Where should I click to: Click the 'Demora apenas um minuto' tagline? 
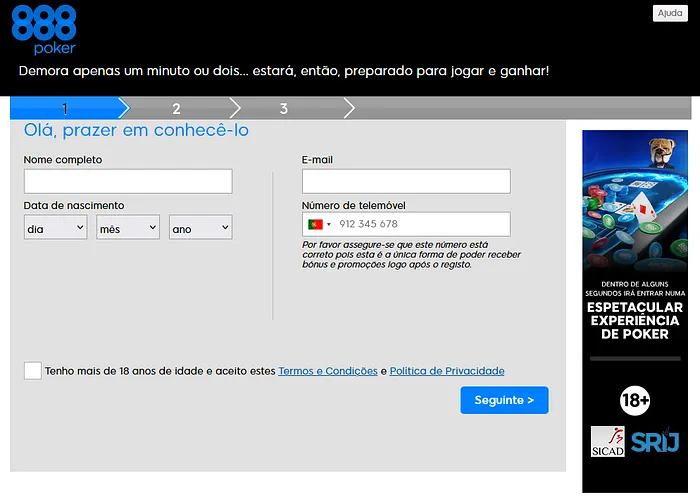tap(284, 71)
